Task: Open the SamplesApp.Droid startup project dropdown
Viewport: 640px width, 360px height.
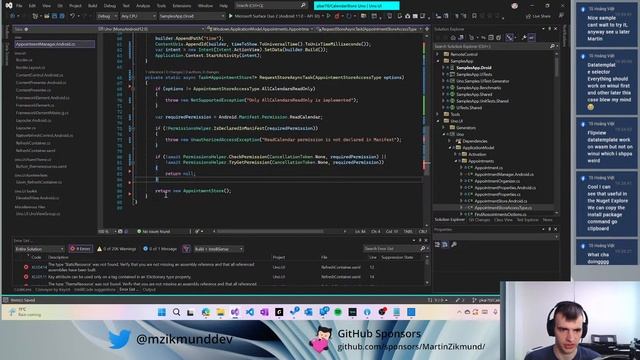Action: coord(192,16)
